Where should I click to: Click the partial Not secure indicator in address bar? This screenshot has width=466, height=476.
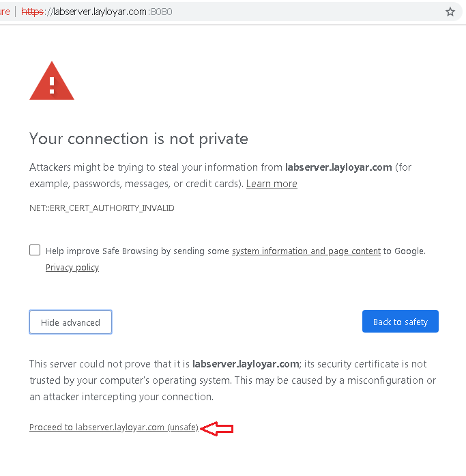point(5,12)
